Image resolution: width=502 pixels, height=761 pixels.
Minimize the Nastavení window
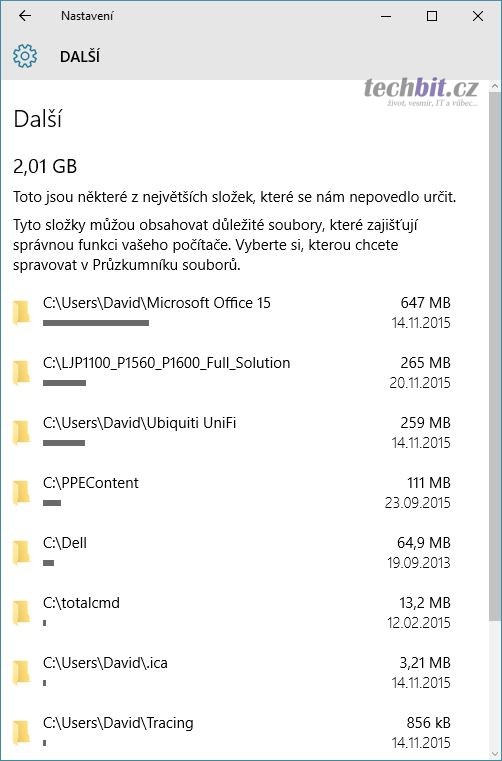tap(386, 16)
